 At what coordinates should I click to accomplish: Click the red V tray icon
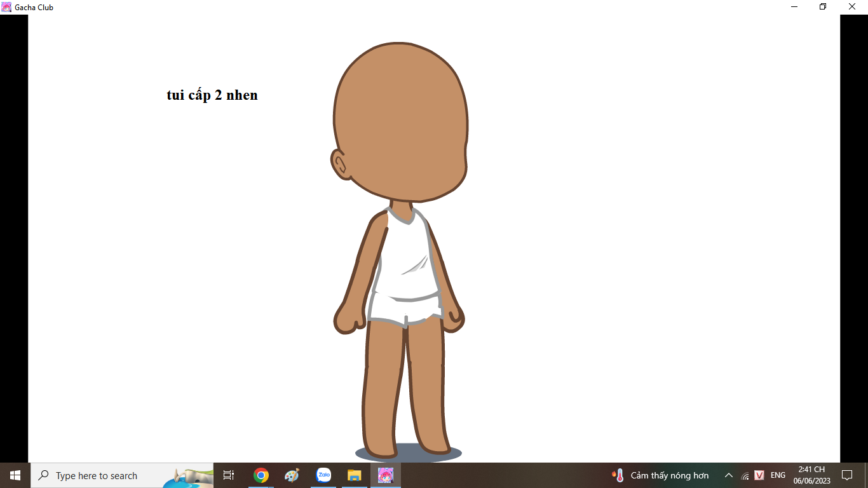759,475
